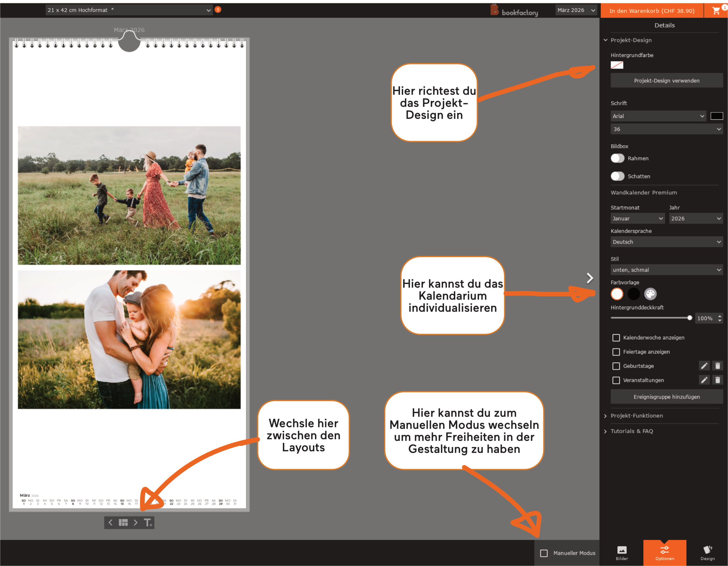The image size is (728, 566).
Task: Go to next page arrow
Action: pos(590,278)
